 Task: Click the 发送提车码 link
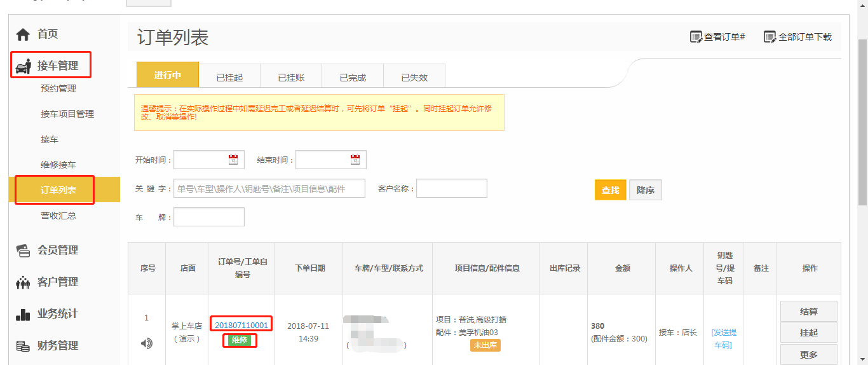coord(724,338)
